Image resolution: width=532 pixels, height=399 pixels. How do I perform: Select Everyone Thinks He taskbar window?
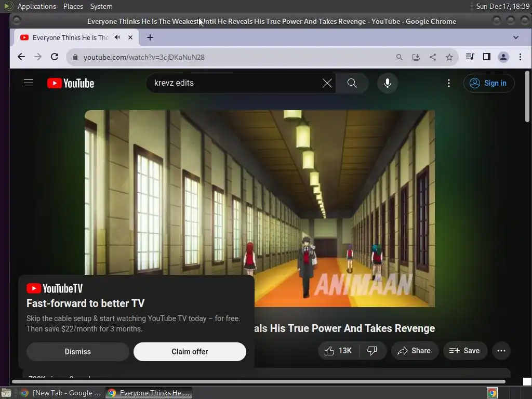click(x=149, y=393)
